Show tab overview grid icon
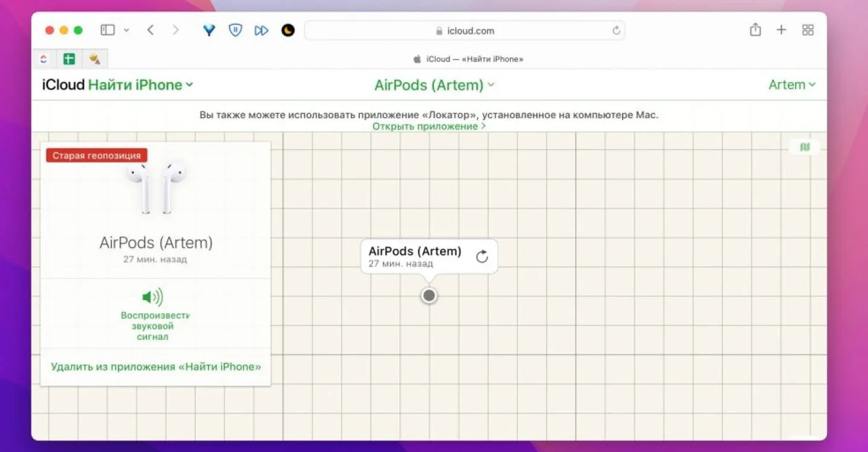The height and width of the screenshot is (452, 868). (808, 30)
